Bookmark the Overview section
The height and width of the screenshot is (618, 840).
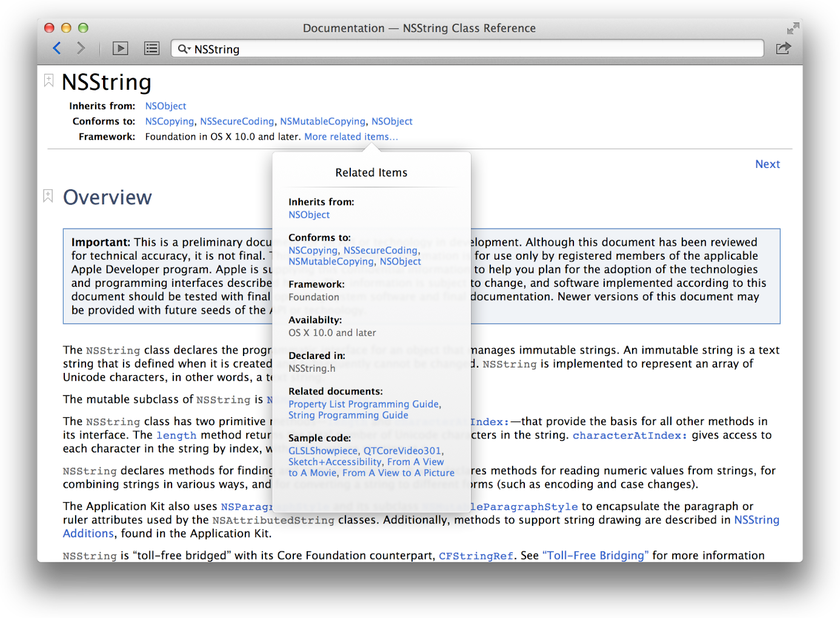48,195
